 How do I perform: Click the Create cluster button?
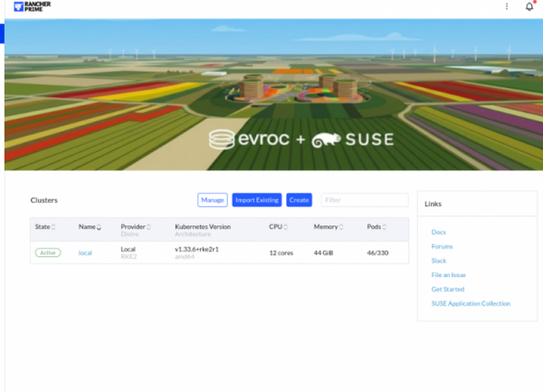click(299, 200)
